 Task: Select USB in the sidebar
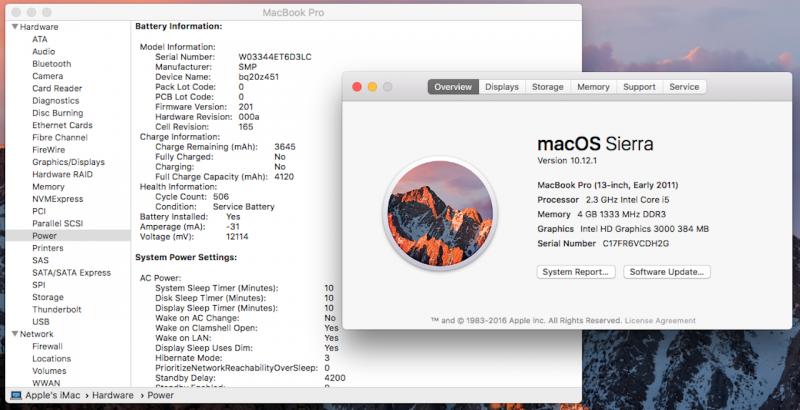pos(41,322)
